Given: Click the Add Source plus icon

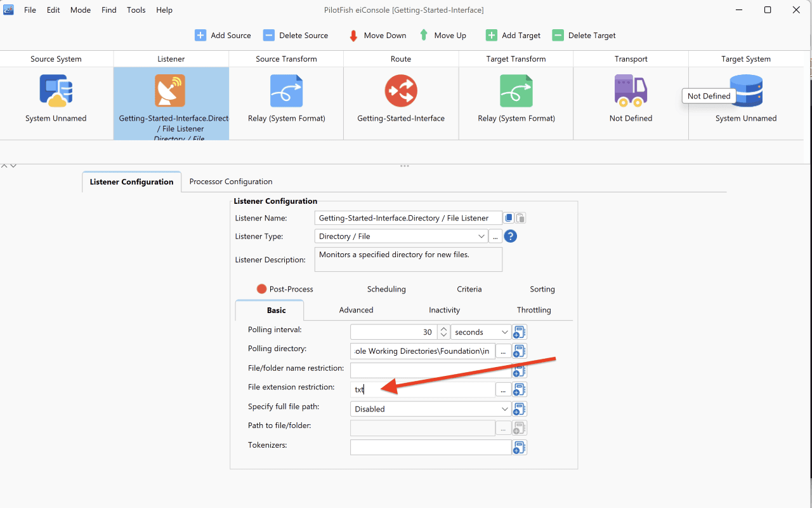Looking at the screenshot, I should click(200, 36).
